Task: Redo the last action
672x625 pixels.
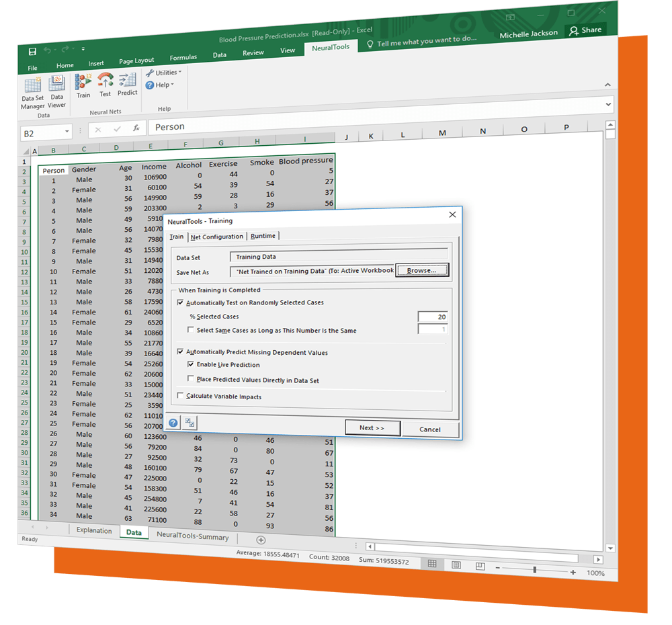Action: (x=65, y=49)
